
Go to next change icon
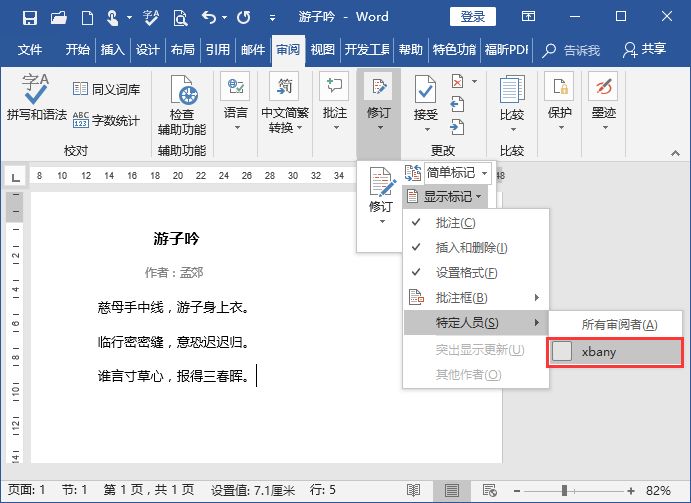click(457, 127)
